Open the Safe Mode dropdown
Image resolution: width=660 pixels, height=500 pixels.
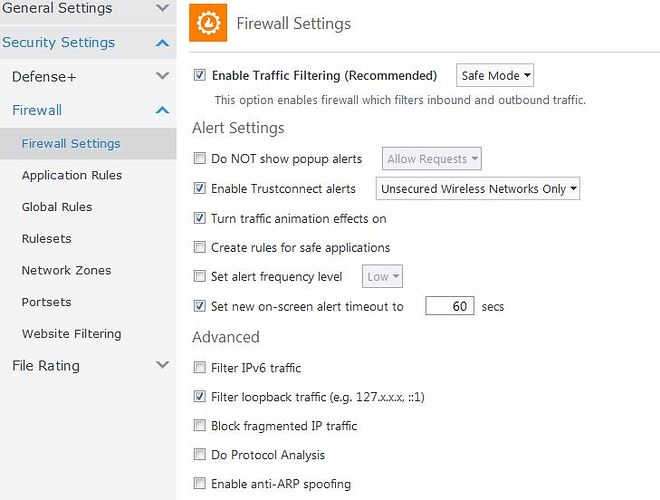495,75
